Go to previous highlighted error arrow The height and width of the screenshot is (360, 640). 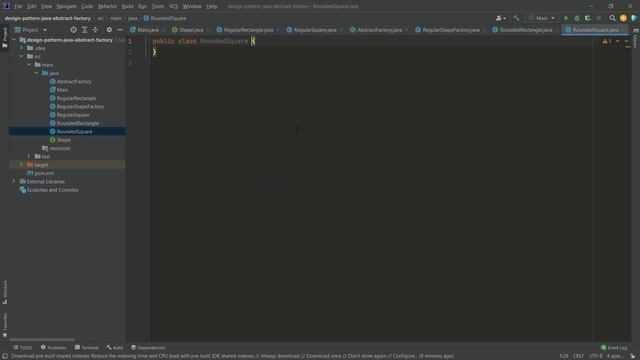coord(618,41)
